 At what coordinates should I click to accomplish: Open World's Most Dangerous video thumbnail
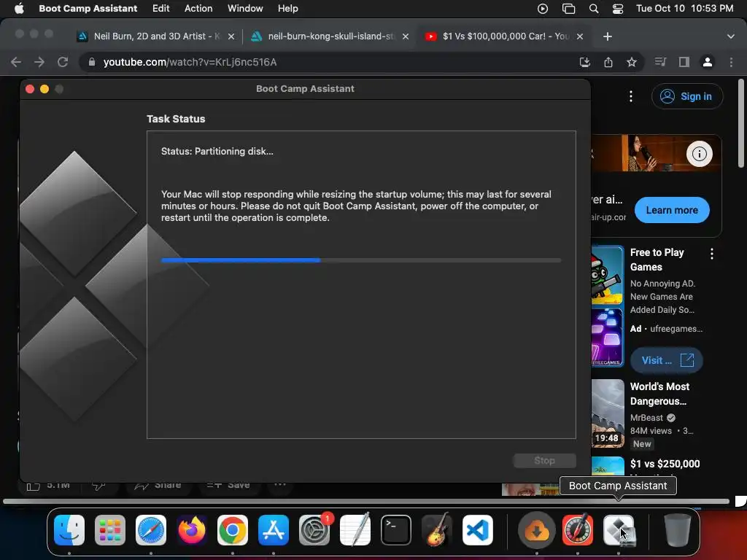click(x=608, y=413)
